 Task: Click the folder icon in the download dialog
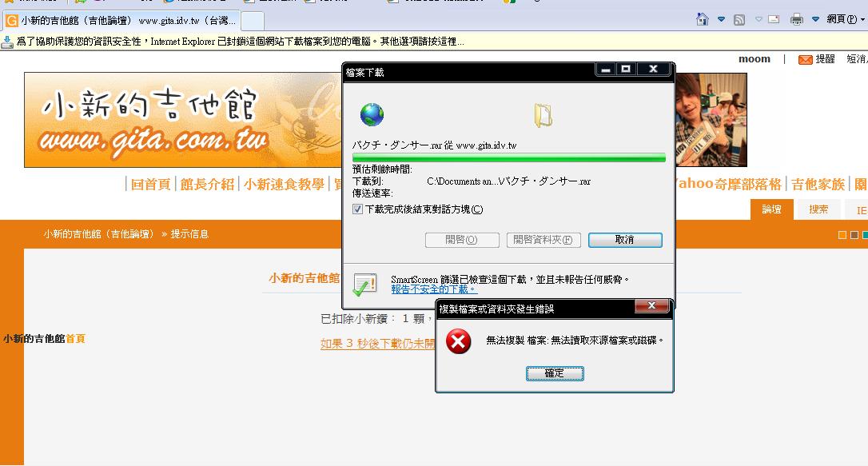click(543, 116)
